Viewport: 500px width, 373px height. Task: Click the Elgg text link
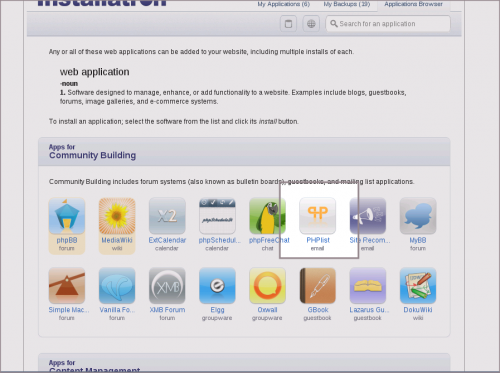click(x=217, y=310)
